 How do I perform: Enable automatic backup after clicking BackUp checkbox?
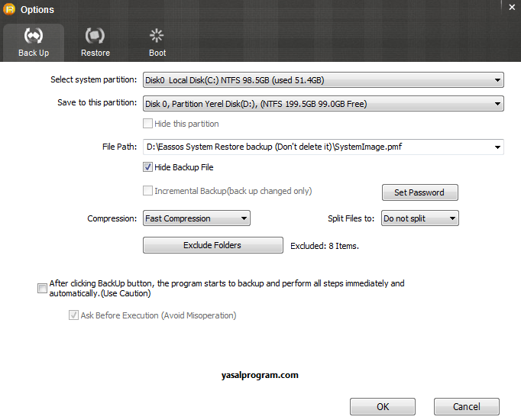42,288
